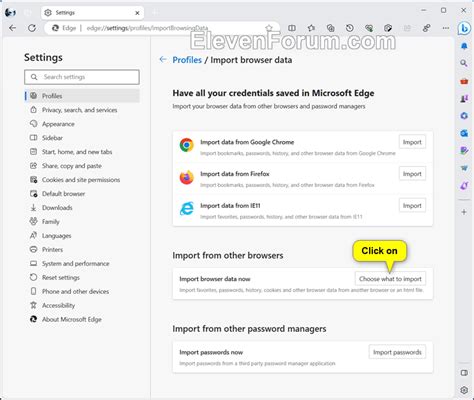
Task: Click the profile avatar in the title bar
Action: coord(10,13)
